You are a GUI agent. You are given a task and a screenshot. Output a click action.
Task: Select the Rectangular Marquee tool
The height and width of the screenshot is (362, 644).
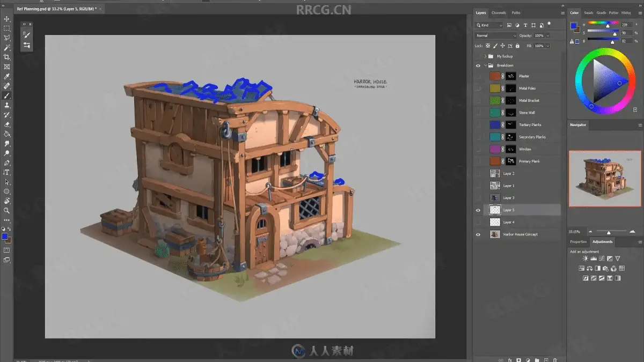[7, 28]
